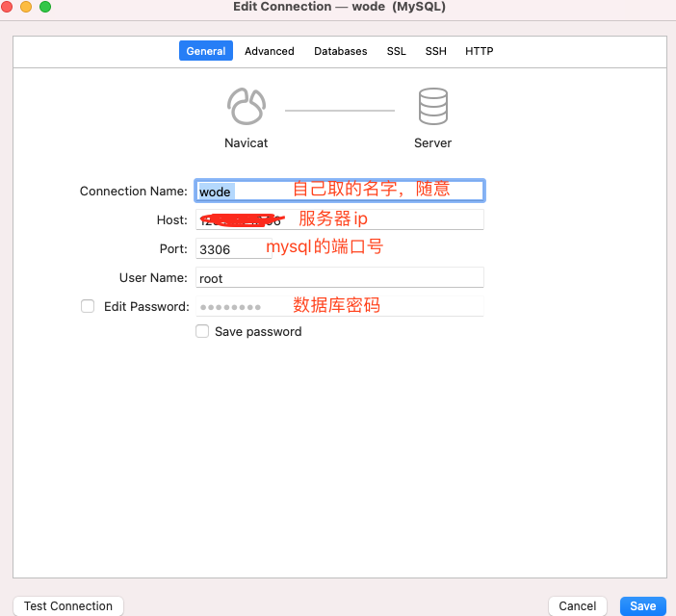Image resolution: width=676 pixels, height=616 pixels.
Task: Open the Advanced tab
Action: (x=270, y=51)
